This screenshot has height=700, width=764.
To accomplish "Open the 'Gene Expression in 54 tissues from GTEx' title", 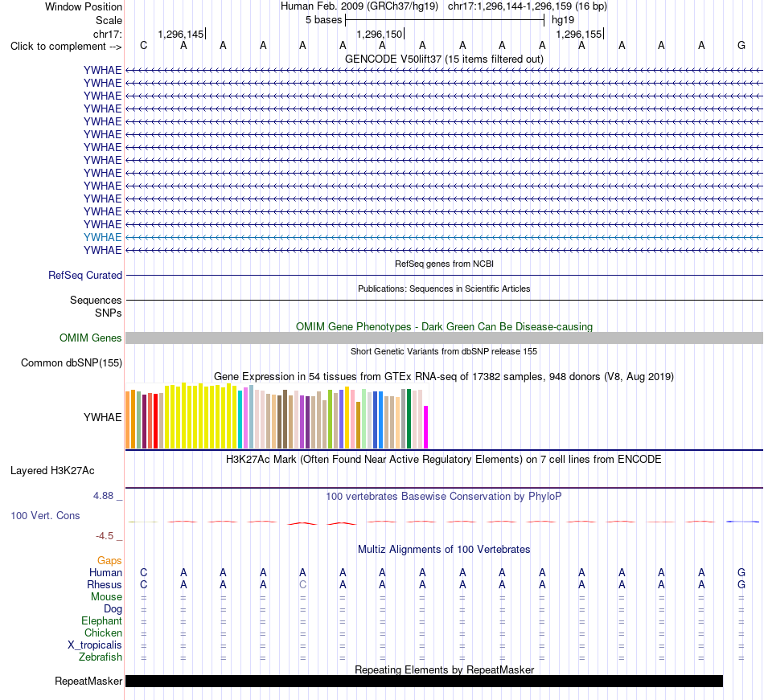I will point(444,376).
